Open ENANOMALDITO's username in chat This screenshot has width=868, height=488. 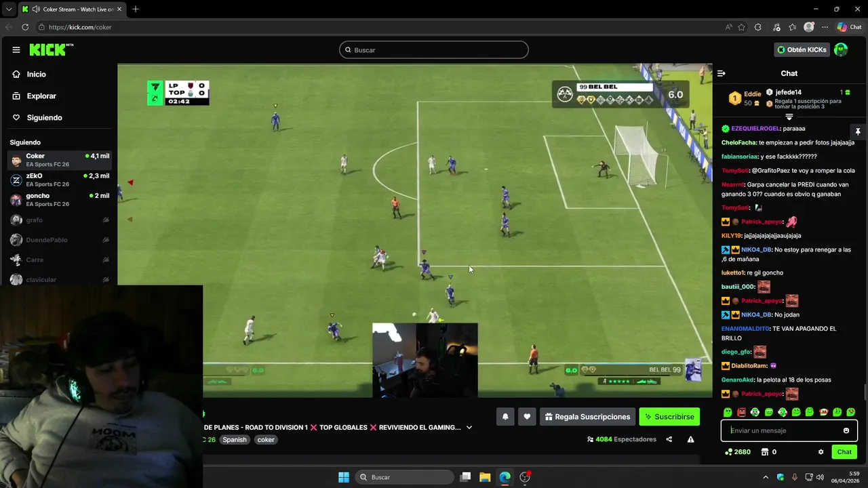coord(745,329)
